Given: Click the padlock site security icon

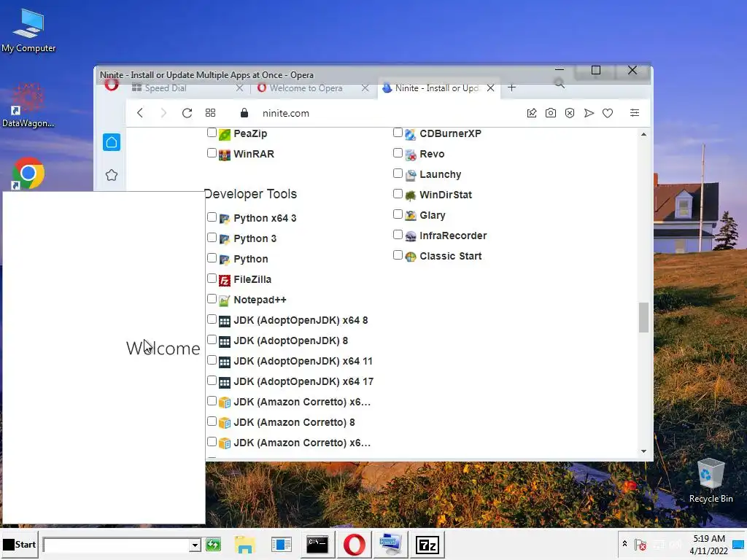Looking at the screenshot, I should [244, 113].
